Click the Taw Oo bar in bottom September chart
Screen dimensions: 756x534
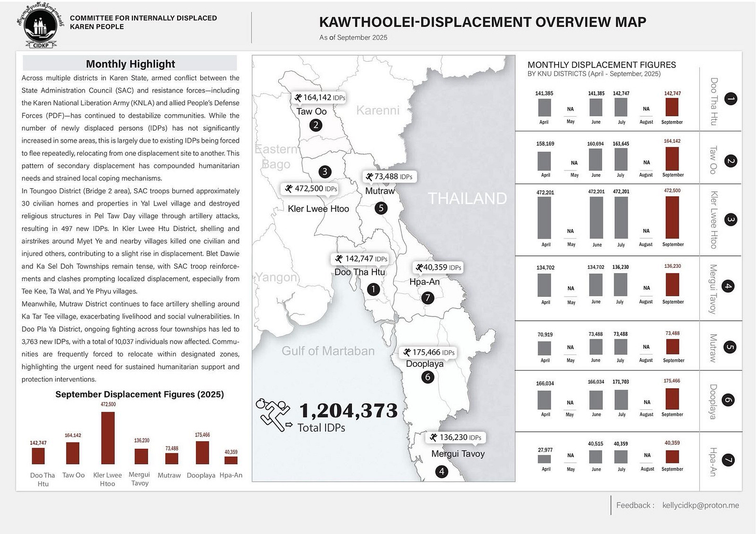tap(73, 453)
